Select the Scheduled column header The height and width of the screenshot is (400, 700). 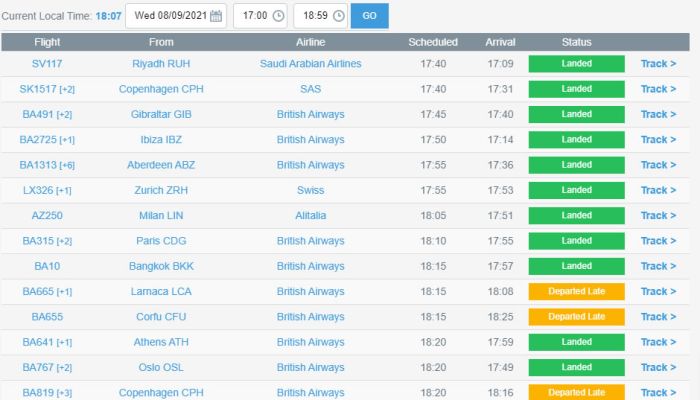click(432, 42)
